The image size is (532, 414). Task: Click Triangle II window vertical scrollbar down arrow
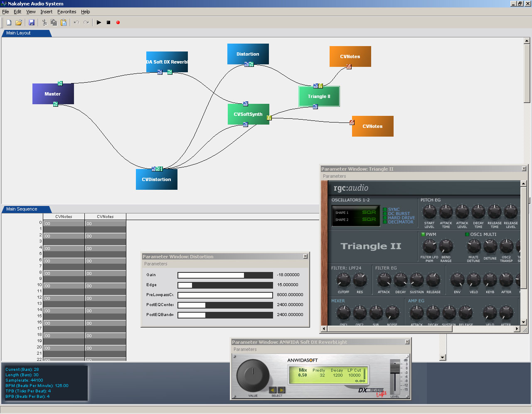coord(524,322)
